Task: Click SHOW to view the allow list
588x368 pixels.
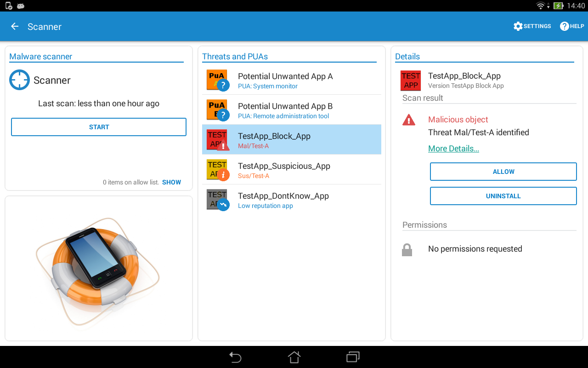Action: (x=171, y=182)
